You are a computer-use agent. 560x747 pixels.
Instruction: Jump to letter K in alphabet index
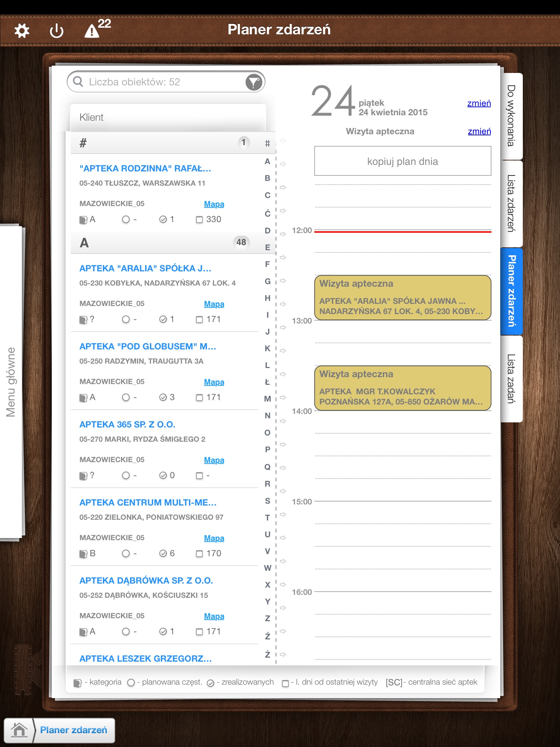tap(267, 348)
